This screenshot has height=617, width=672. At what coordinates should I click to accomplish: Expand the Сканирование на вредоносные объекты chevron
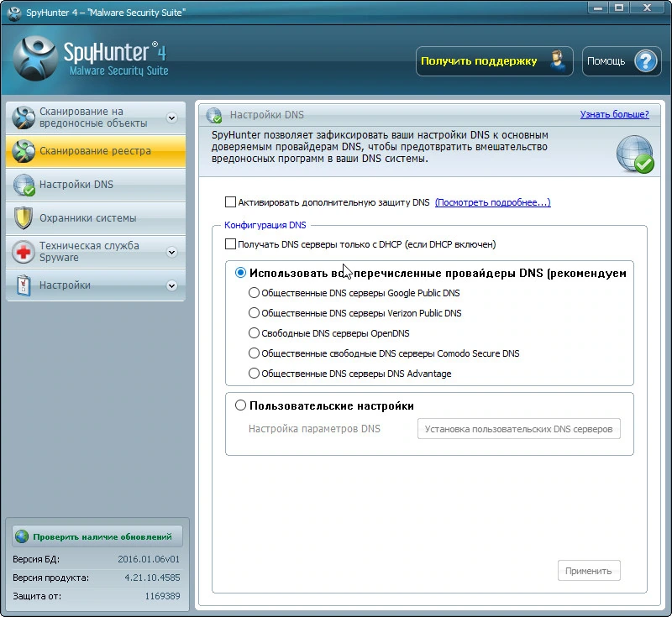(x=172, y=118)
